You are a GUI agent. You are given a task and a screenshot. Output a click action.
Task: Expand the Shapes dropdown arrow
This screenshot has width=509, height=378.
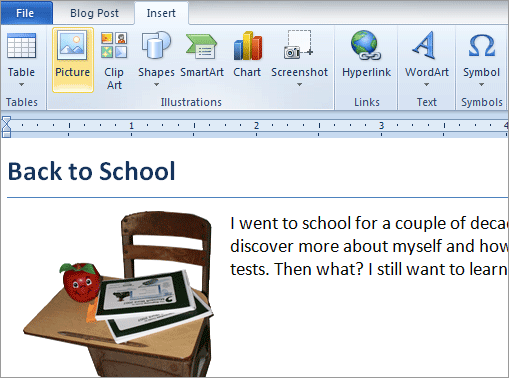click(x=156, y=85)
